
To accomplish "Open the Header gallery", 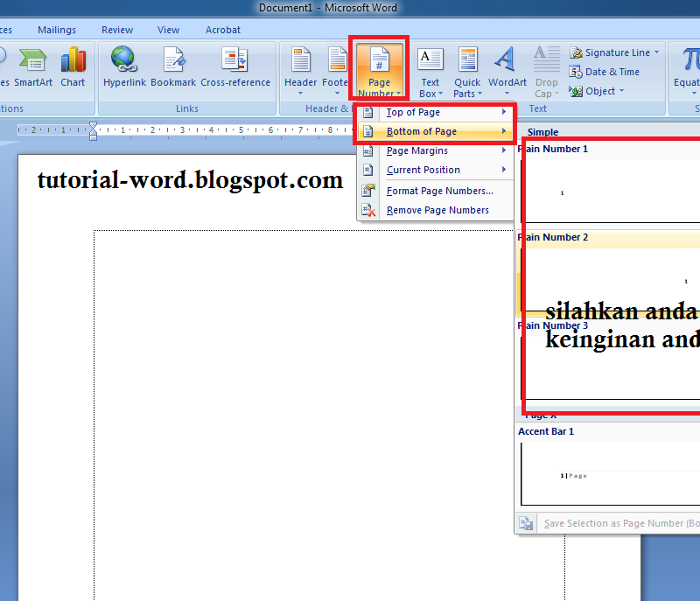I will pos(300,72).
